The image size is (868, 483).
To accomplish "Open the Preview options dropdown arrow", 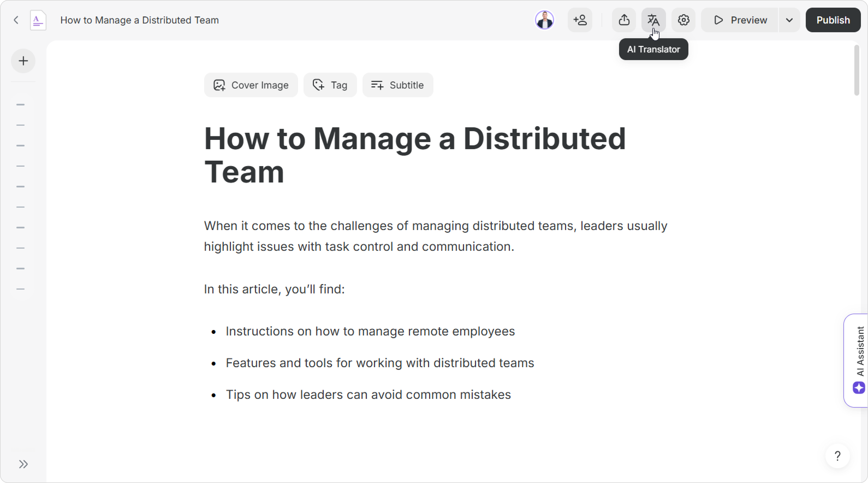I will point(789,20).
